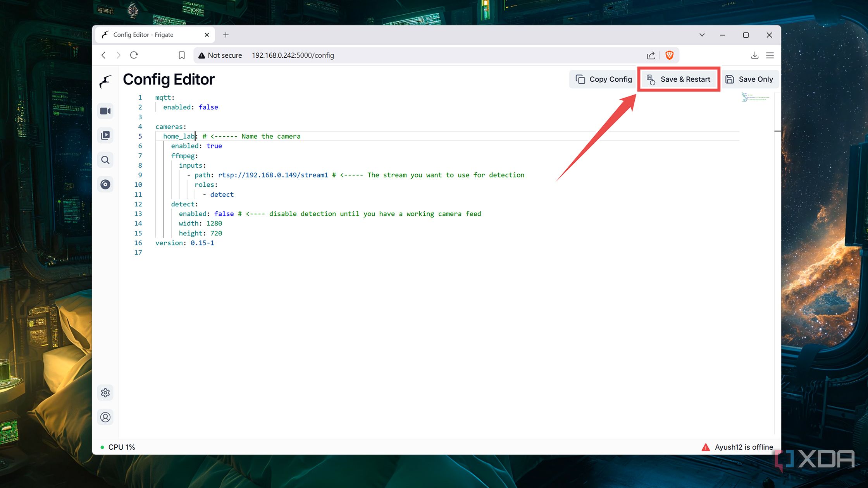Open the account profile sidebar icon

pyautogui.click(x=105, y=417)
